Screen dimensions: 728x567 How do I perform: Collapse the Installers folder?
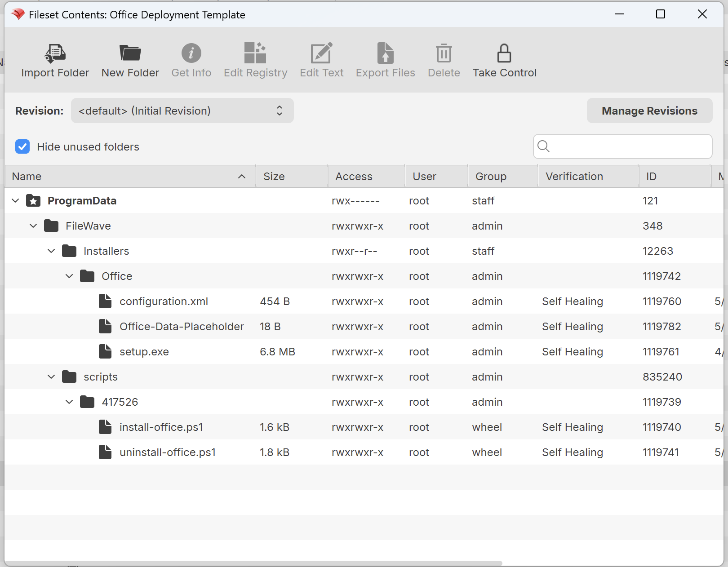(x=51, y=251)
